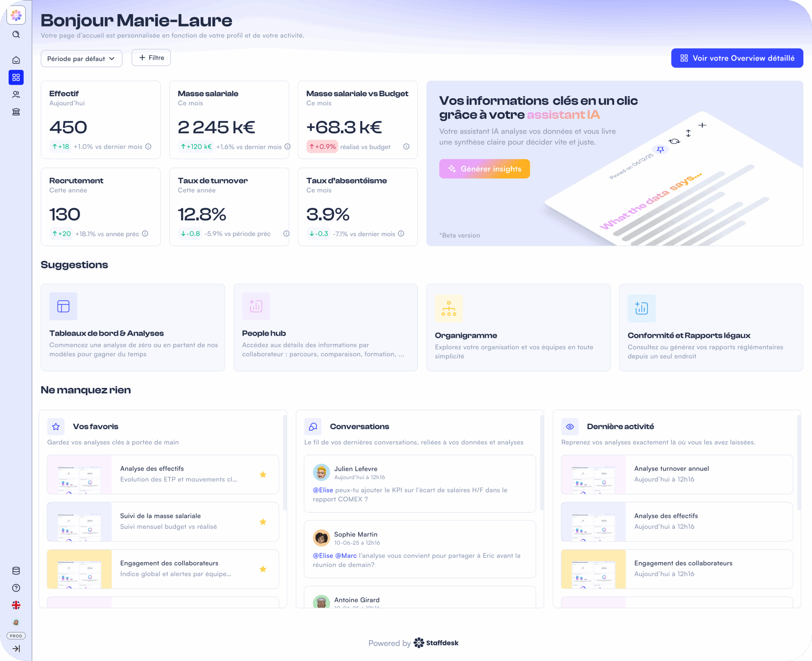This screenshot has width=812, height=661.
Task: Open the database icon in sidebar
Action: (16, 571)
